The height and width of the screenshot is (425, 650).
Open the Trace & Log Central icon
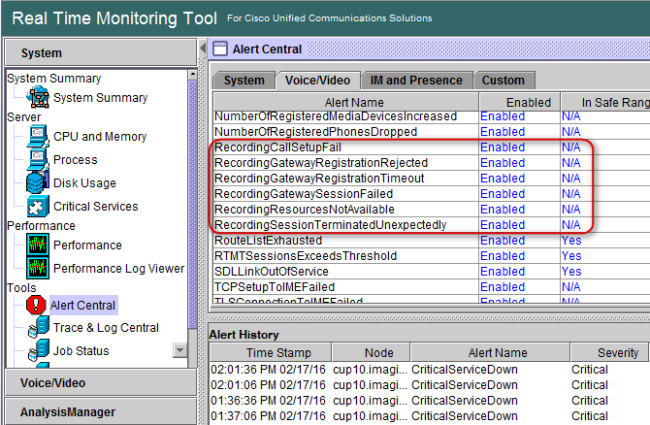click(39, 328)
